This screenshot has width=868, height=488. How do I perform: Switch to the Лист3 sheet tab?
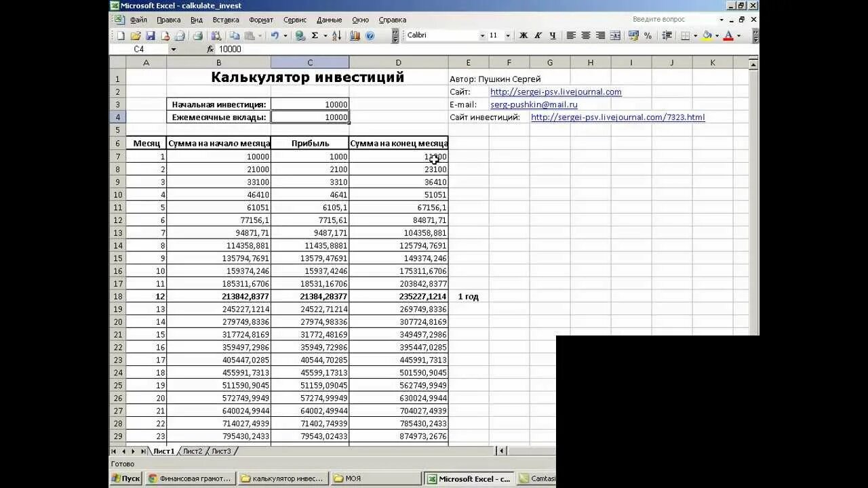(221, 451)
